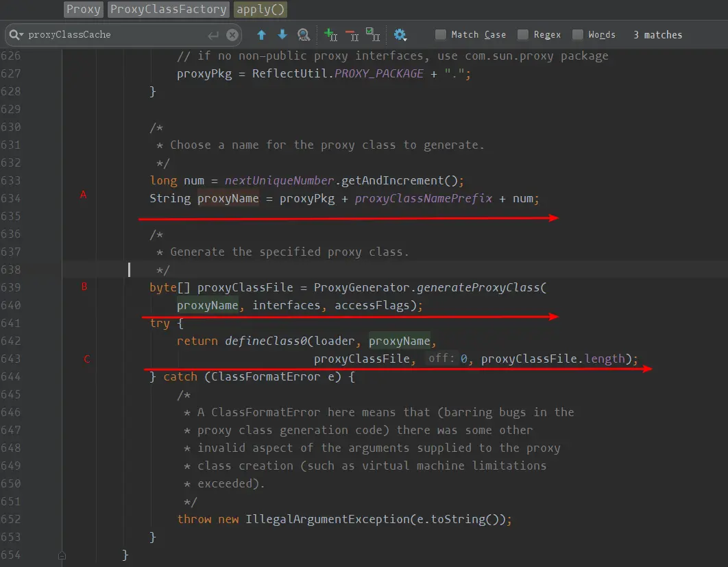Click the try keyword on line 641
Viewport: 728px width, 567px height.
pos(160,324)
